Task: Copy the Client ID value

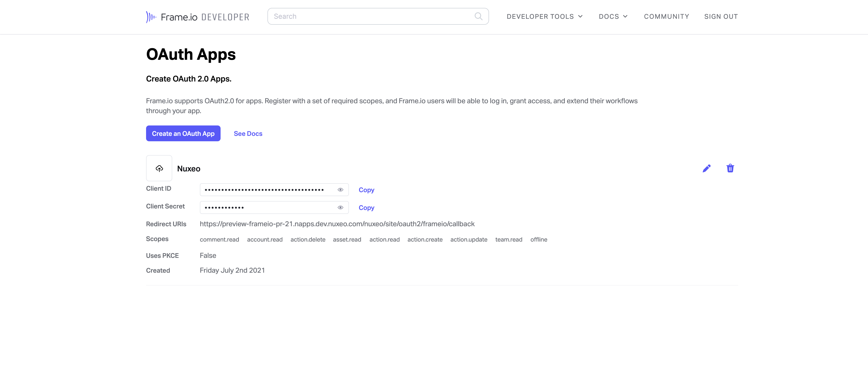Action: pos(366,190)
